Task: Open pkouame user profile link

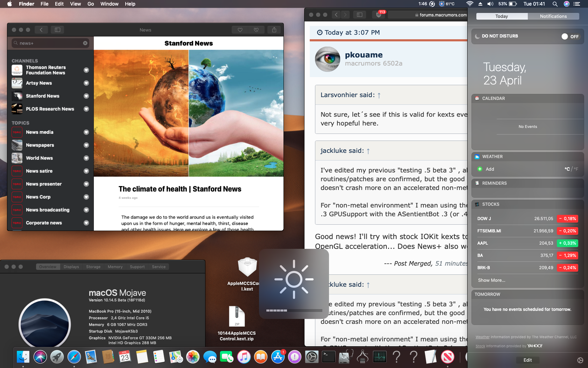Action: coord(364,55)
